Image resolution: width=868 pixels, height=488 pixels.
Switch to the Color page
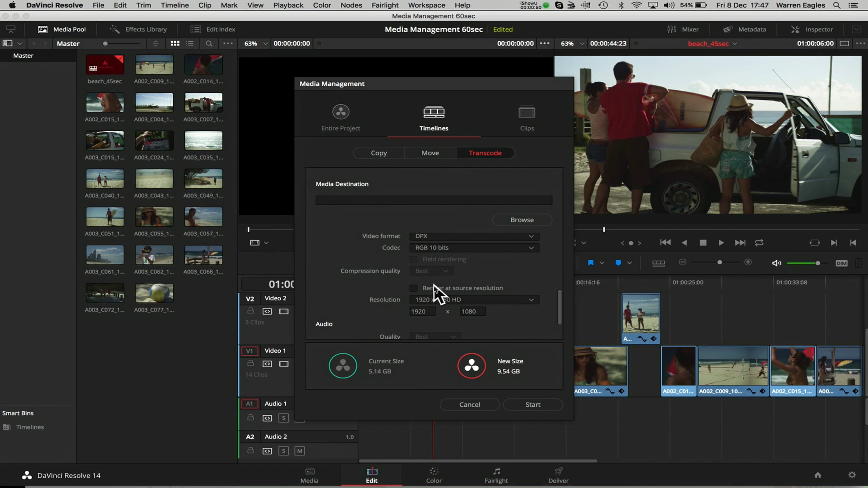click(434, 475)
